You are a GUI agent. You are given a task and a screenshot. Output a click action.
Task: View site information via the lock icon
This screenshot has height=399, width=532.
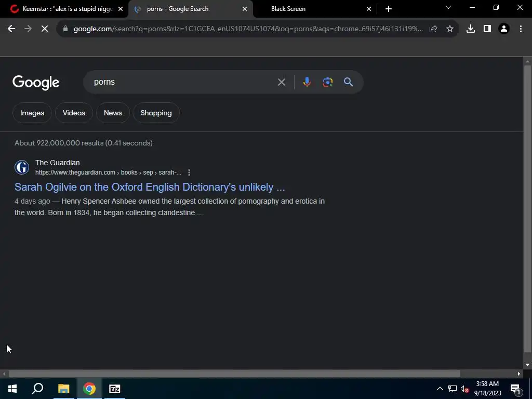point(65,29)
